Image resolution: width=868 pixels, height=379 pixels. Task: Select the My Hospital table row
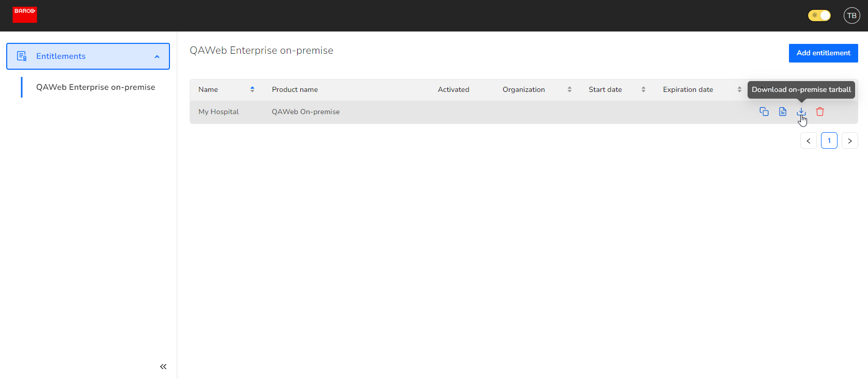coord(219,112)
